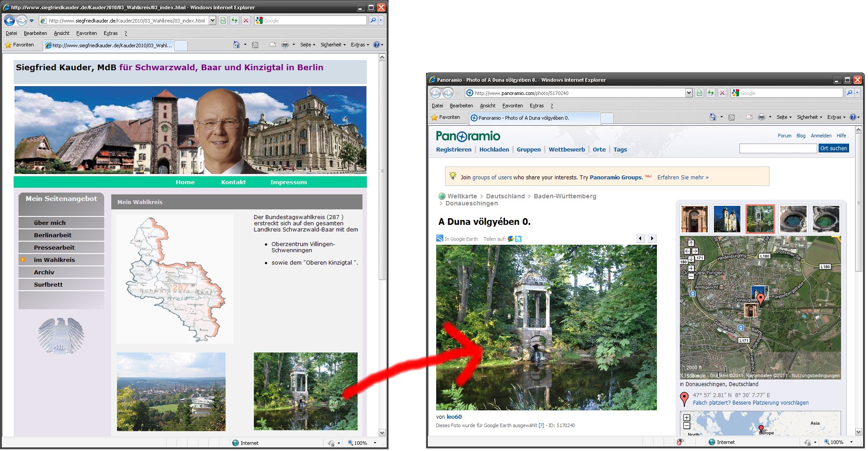
Task: Click Home icon in Kauder window toolbar
Action: pos(237,45)
